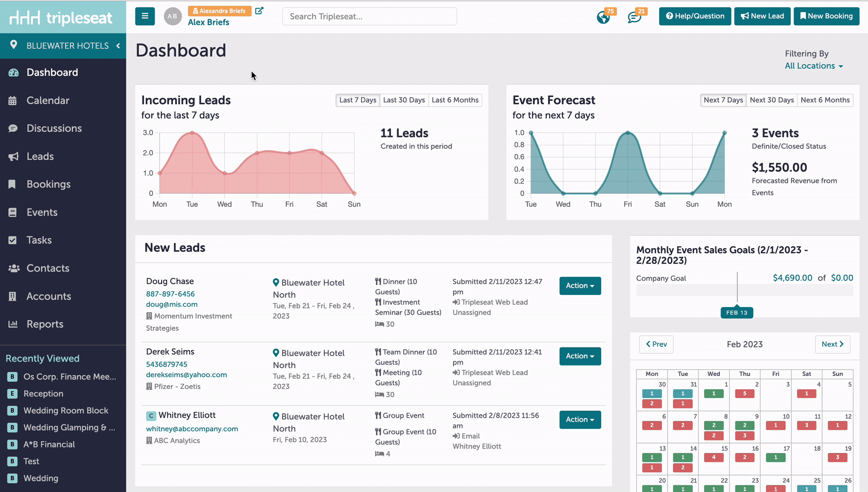Collapse the Bluewater Hotels location chevron
Viewport: 868px width, 492px height.
coord(118,46)
